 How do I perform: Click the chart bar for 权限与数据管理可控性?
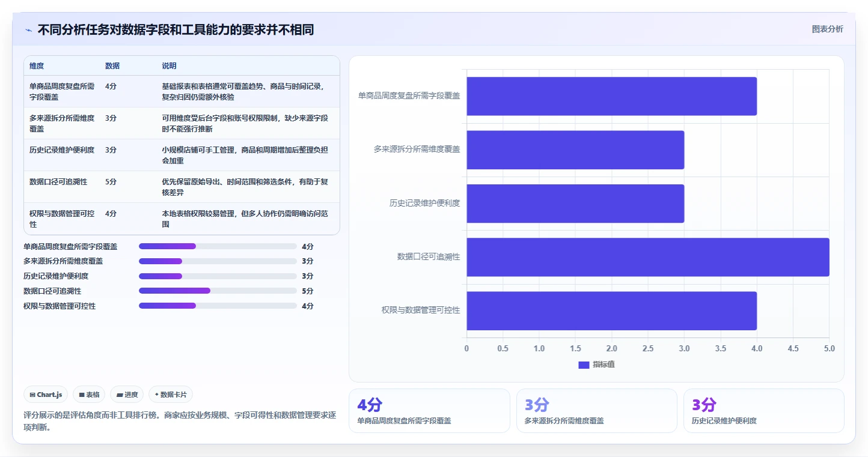point(611,310)
